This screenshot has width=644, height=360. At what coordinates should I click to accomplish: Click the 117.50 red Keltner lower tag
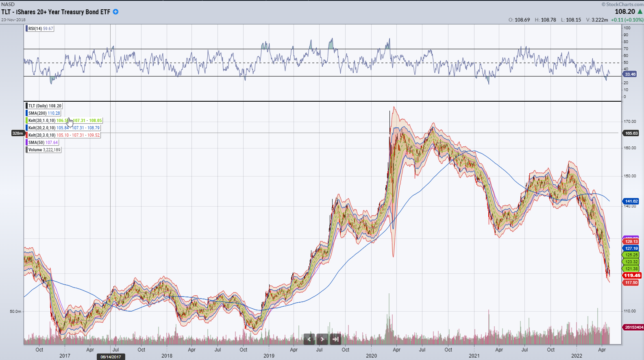coord(631,282)
